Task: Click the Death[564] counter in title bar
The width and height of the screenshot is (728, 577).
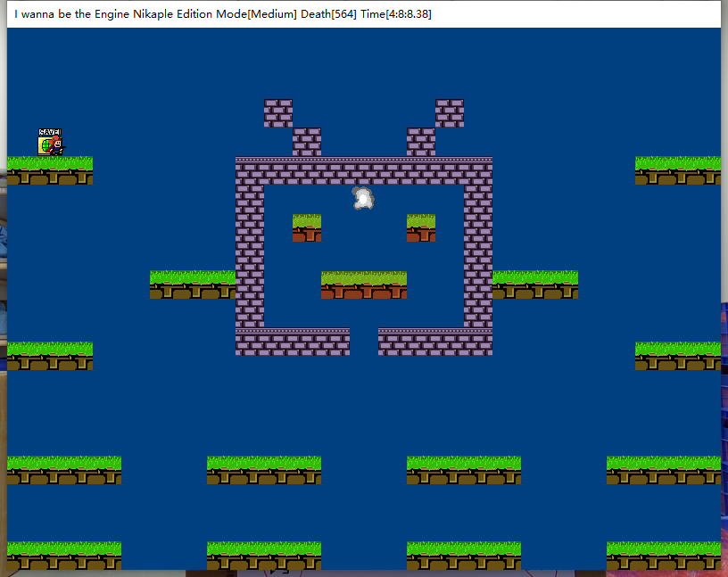Action: coord(328,14)
